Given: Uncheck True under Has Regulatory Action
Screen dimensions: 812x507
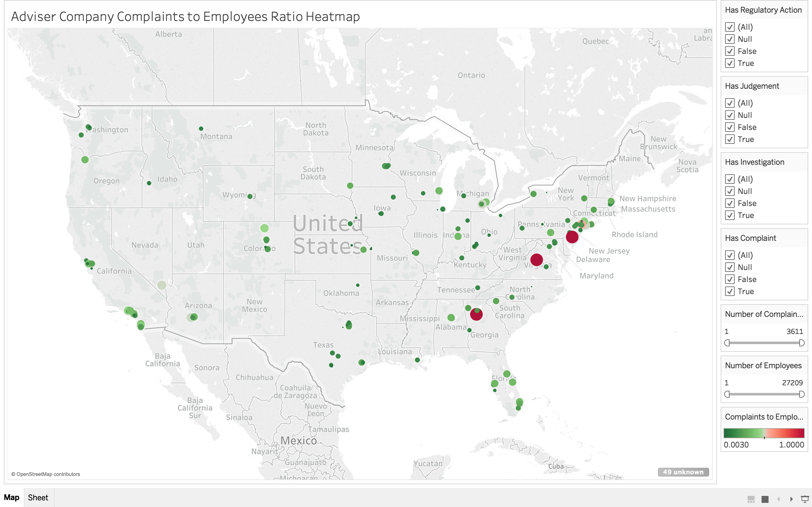Looking at the screenshot, I should 730,63.
